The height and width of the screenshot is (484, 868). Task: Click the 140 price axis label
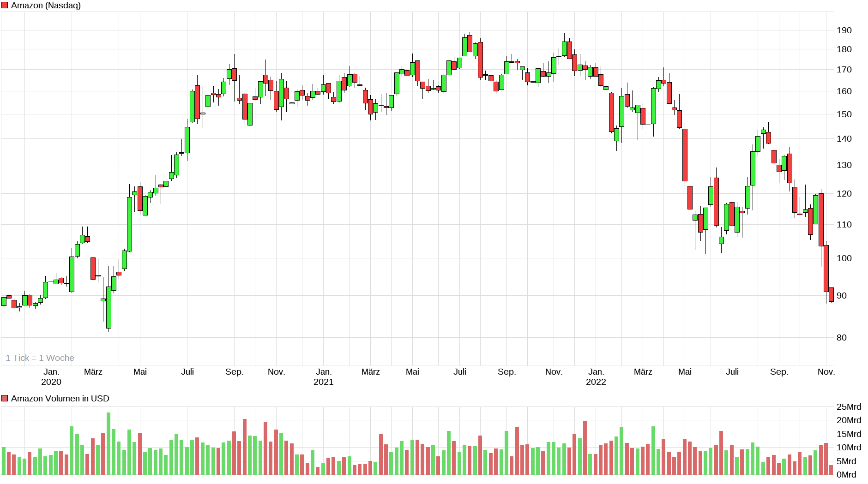[844, 139]
